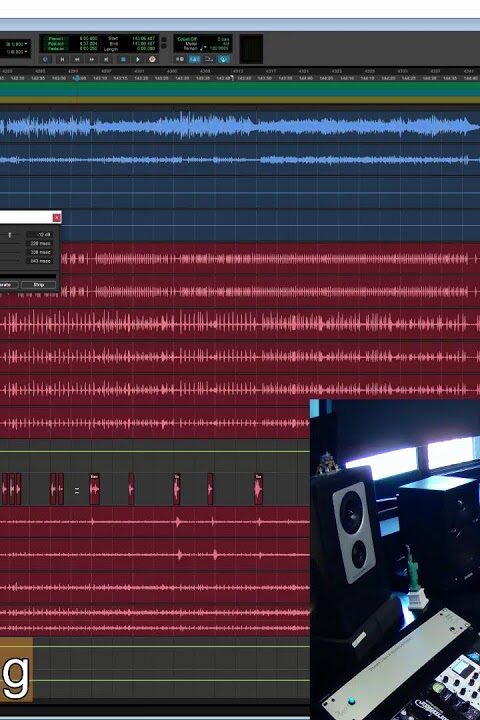
Task: Toggle the Count Off label
Action: [187, 39]
